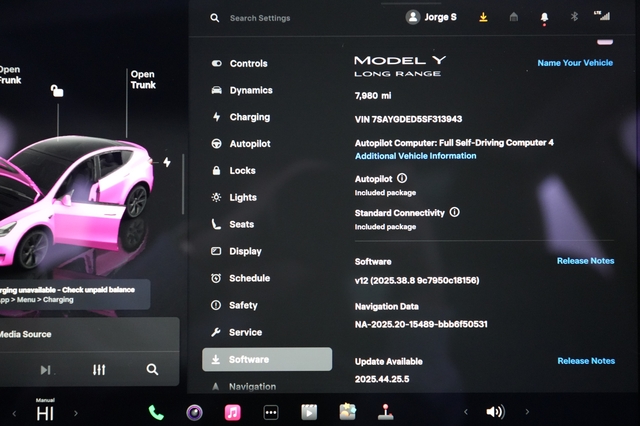Tap the pink Model Y car rendering

point(77,202)
